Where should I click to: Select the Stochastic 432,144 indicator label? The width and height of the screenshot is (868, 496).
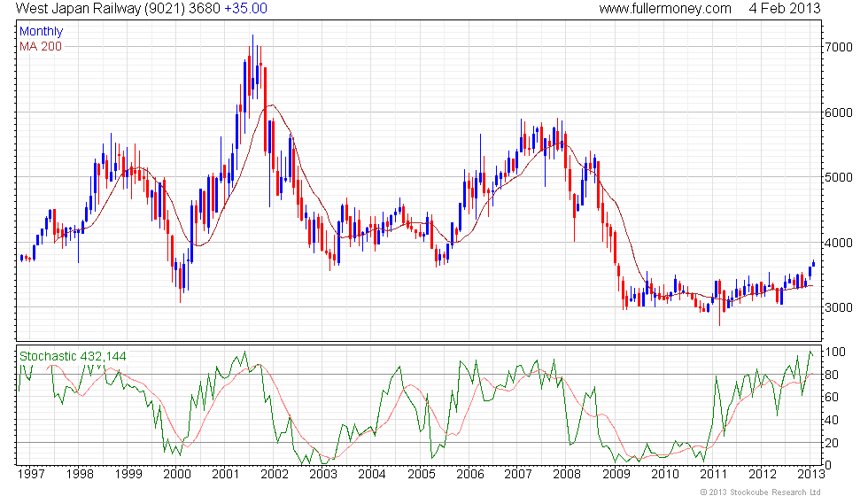pos(74,356)
